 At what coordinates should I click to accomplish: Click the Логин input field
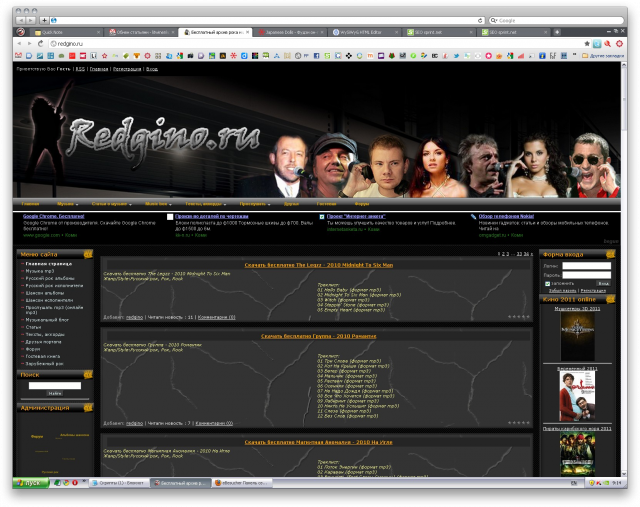586,266
